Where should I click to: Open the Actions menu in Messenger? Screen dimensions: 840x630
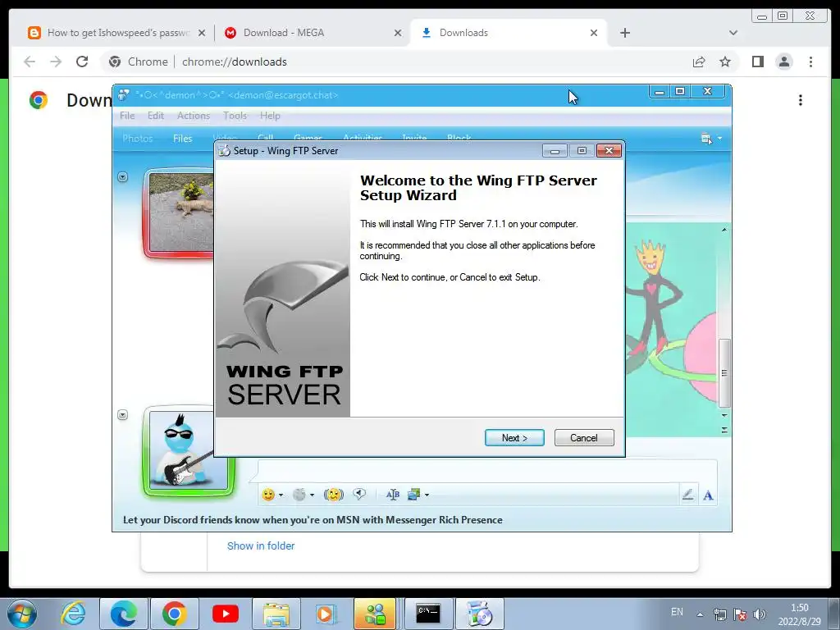(194, 116)
